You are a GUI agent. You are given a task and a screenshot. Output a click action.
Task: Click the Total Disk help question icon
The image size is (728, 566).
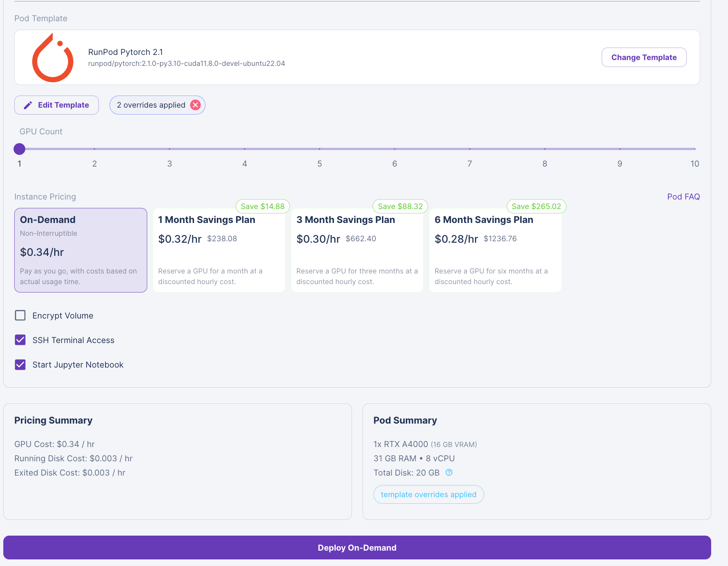click(x=449, y=472)
